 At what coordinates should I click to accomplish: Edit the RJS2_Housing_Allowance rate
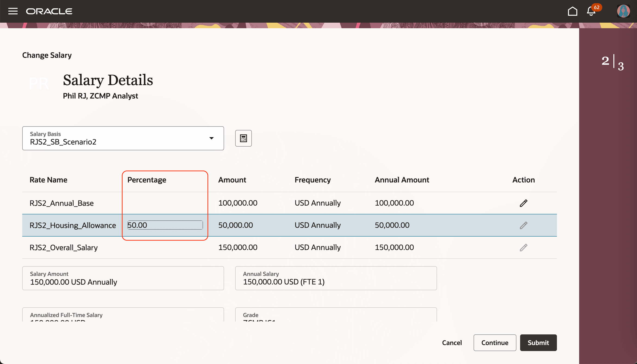click(x=523, y=225)
